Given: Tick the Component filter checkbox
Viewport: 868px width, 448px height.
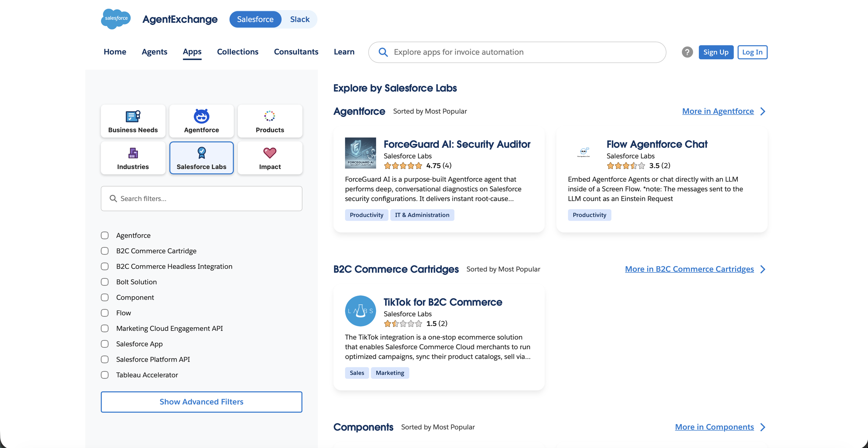Looking at the screenshot, I should [x=105, y=297].
